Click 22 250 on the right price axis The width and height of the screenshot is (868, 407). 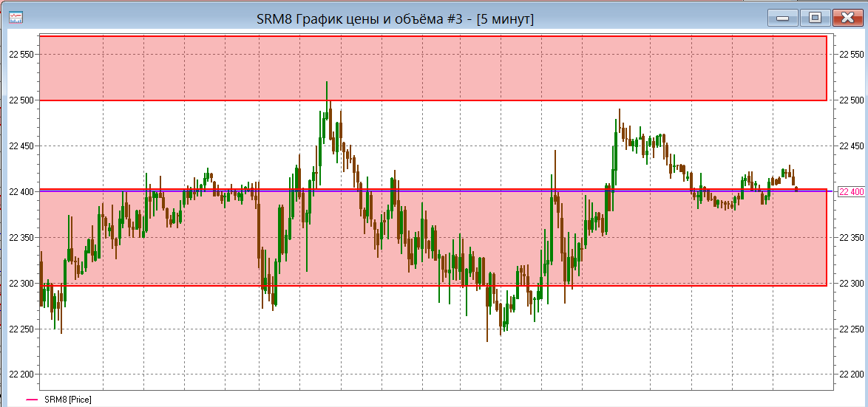click(x=852, y=329)
